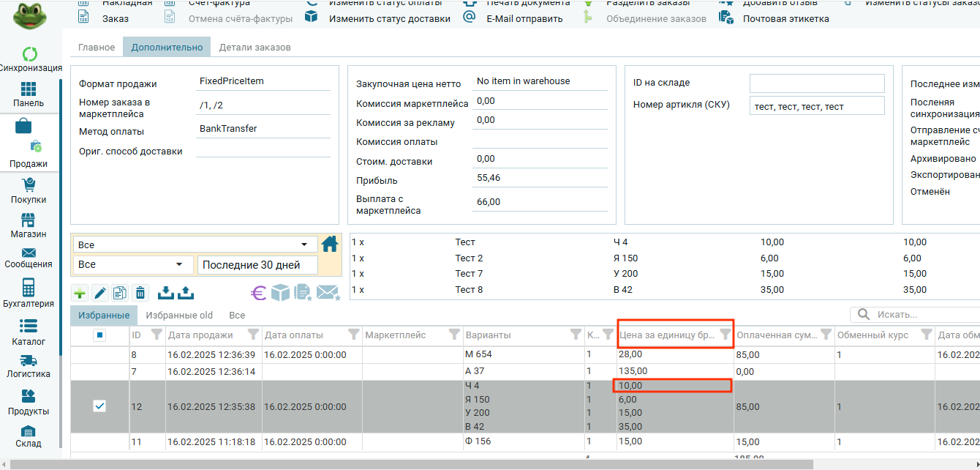Screen dimensions: 980x470
Task: Click Изменить статус доставки
Action: [x=388, y=18]
